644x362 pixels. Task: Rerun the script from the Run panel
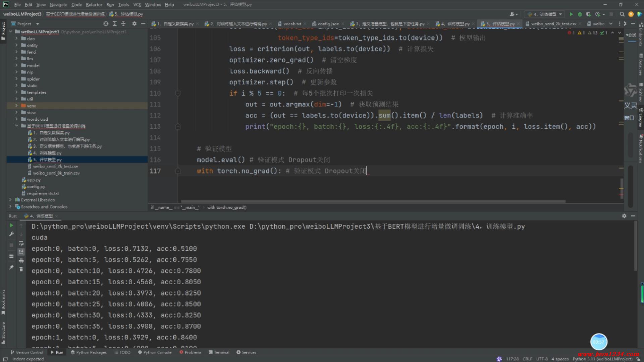point(11,225)
